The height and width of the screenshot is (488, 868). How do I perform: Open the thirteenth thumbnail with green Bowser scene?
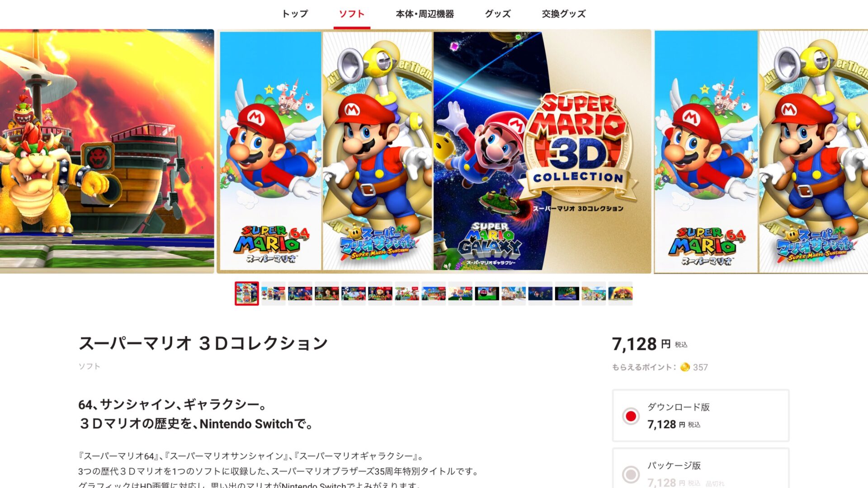[x=567, y=294]
